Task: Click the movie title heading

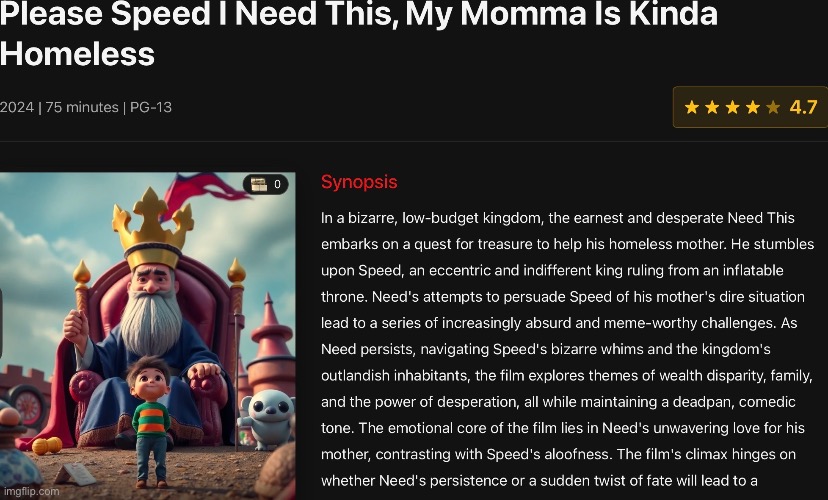Action: click(359, 33)
